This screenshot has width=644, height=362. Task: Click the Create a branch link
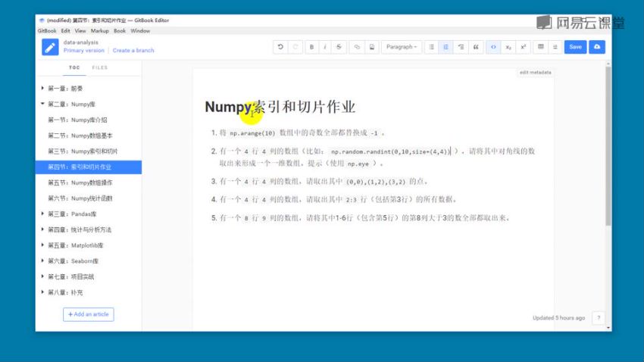point(133,51)
